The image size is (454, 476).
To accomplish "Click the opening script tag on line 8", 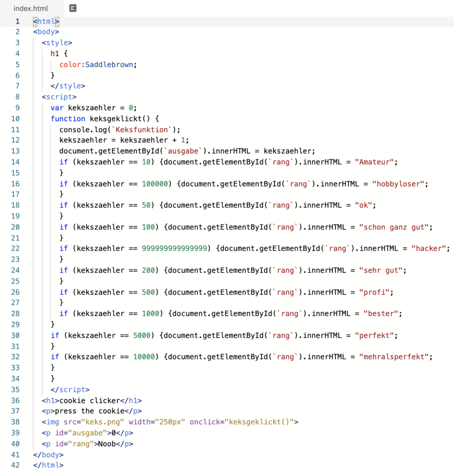I will [x=59, y=97].
